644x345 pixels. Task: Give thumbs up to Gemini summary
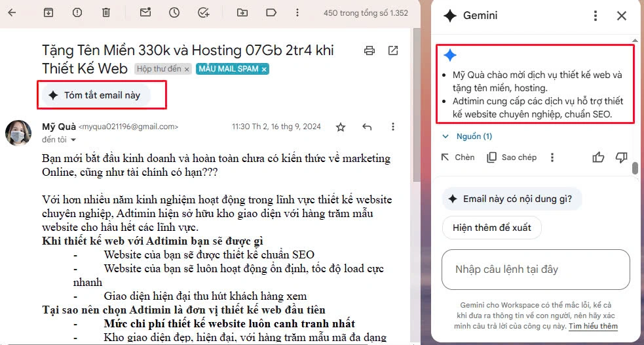point(598,157)
